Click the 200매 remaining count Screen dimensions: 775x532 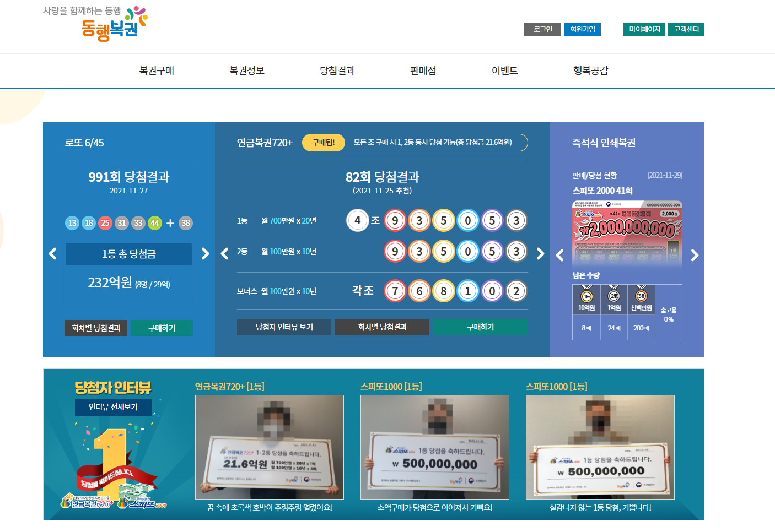pos(642,328)
